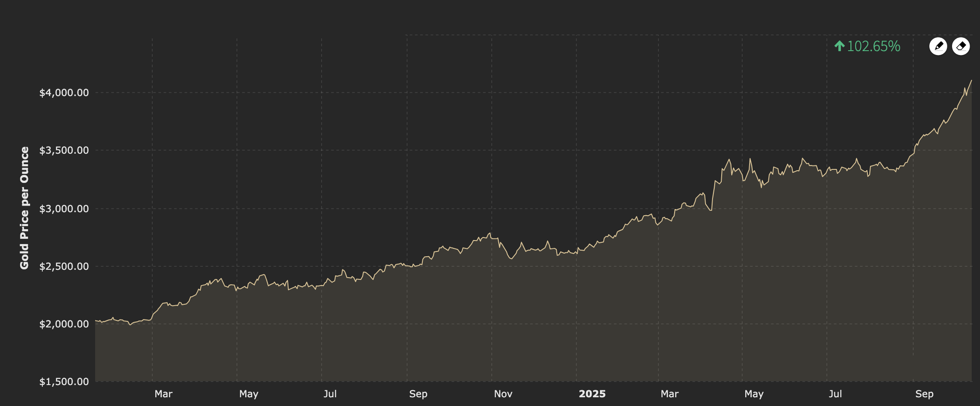Select the $3,500.00 price label

point(64,150)
